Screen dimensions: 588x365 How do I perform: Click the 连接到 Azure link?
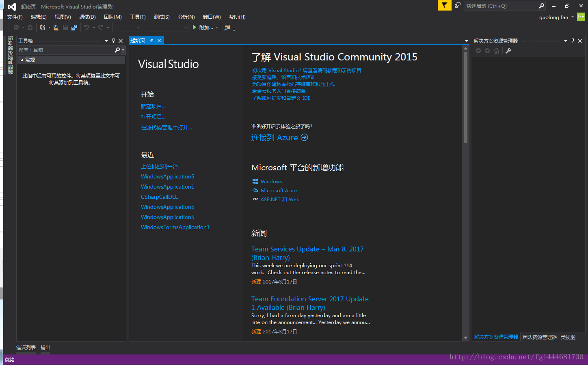coord(275,137)
